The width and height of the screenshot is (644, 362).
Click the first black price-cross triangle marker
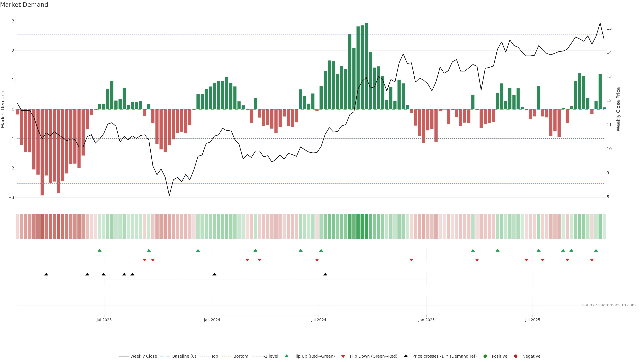point(46,274)
